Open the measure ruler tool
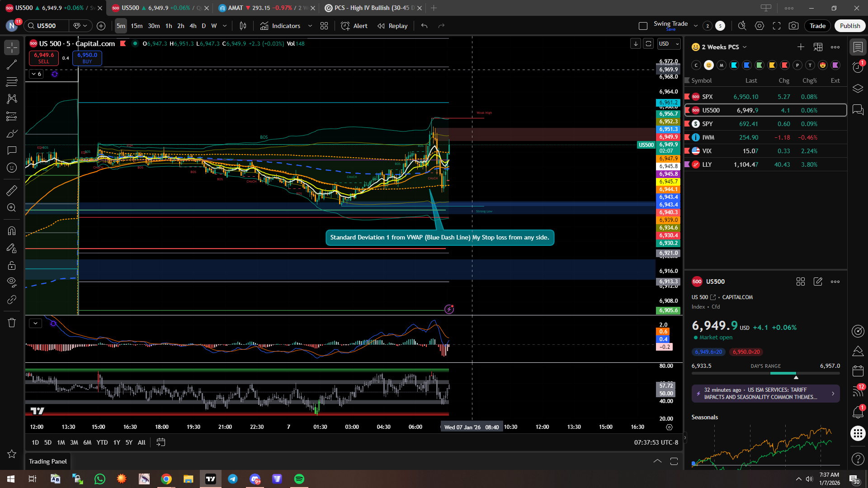The width and height of the screenshot is (868, 488). pos(12,191)
